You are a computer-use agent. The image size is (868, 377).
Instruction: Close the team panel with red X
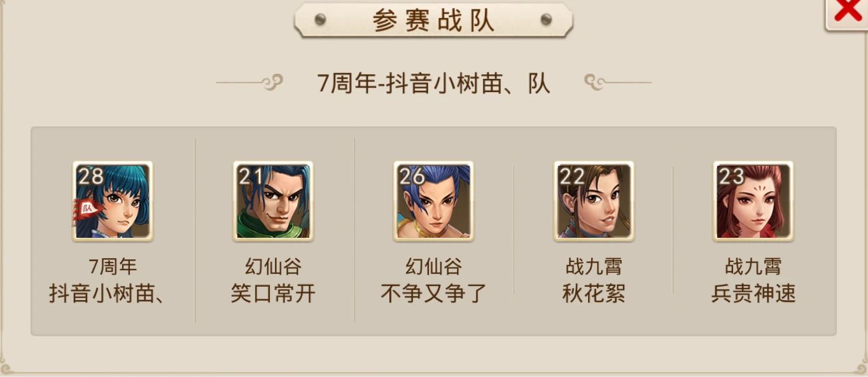848,11
